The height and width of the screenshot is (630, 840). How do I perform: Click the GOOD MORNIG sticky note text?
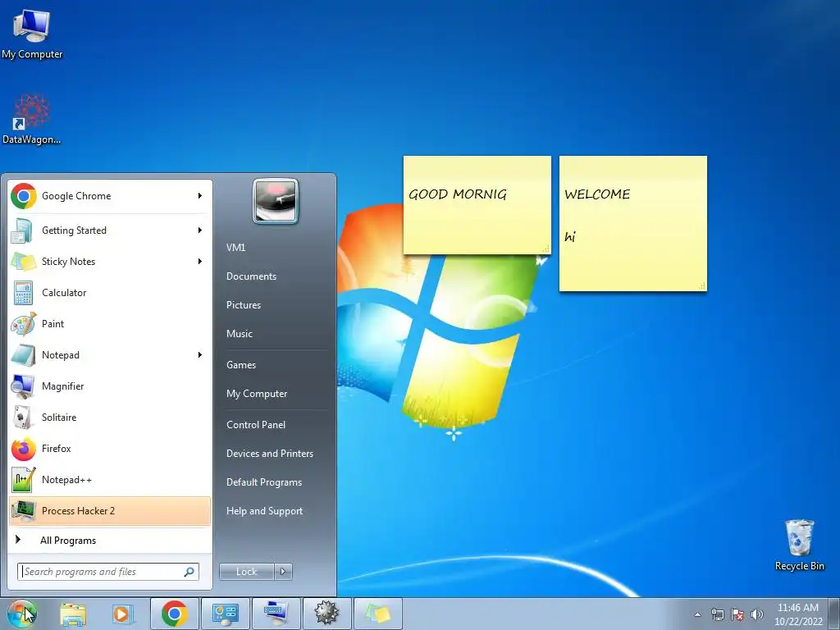[458, 194]
